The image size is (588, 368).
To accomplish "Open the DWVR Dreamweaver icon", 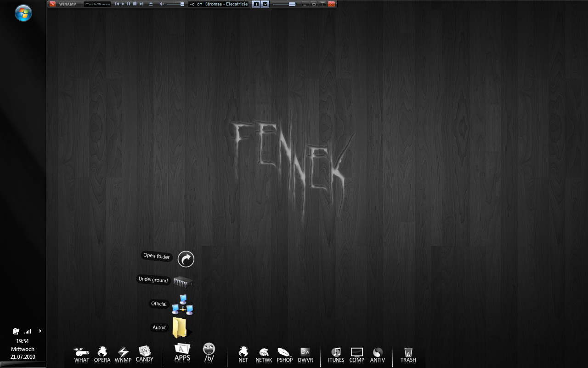I will pos(305,354).
